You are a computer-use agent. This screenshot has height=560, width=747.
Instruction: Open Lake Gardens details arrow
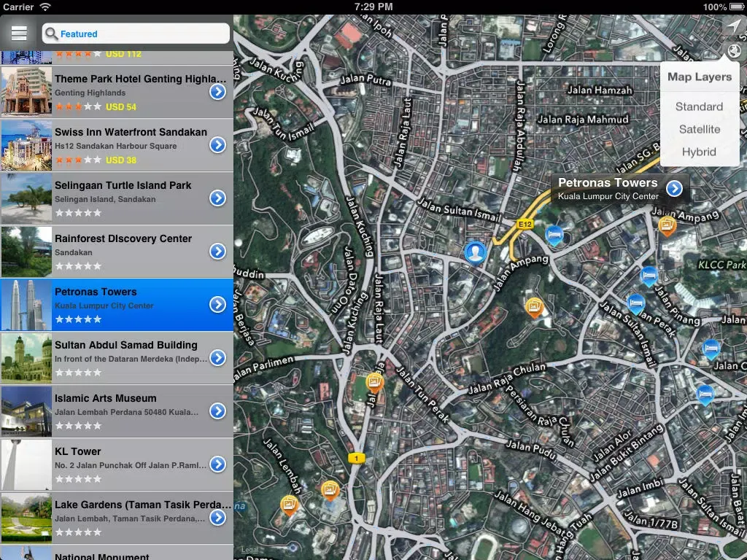(217, 517)
